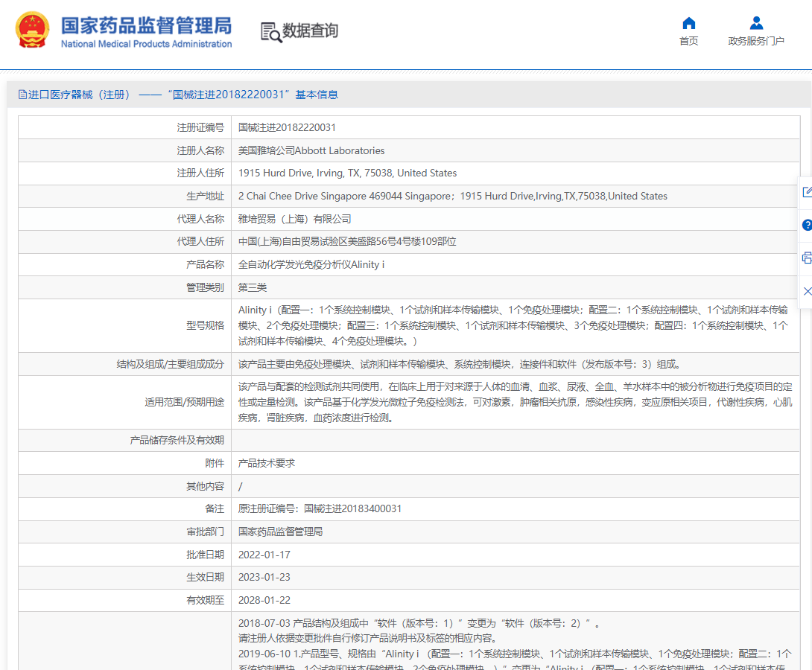812x670 pixels.
Task: Click the 注册证编号 row label
Action: coord(200,127)
